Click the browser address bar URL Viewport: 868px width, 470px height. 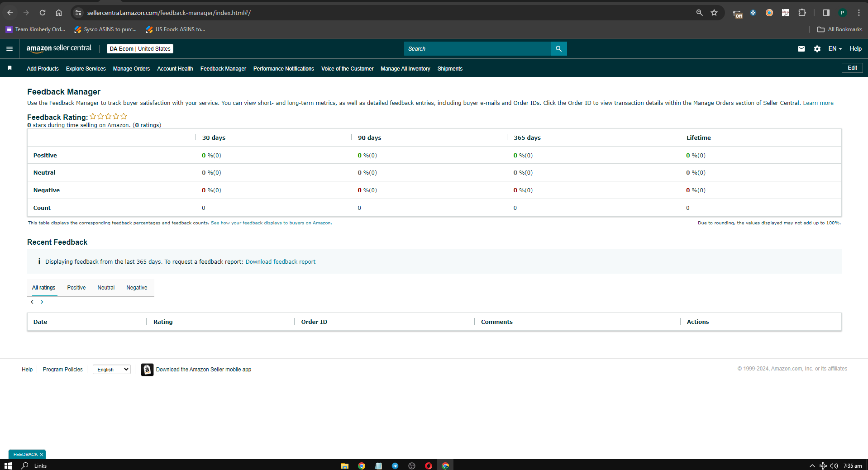[x=169, y=13]
